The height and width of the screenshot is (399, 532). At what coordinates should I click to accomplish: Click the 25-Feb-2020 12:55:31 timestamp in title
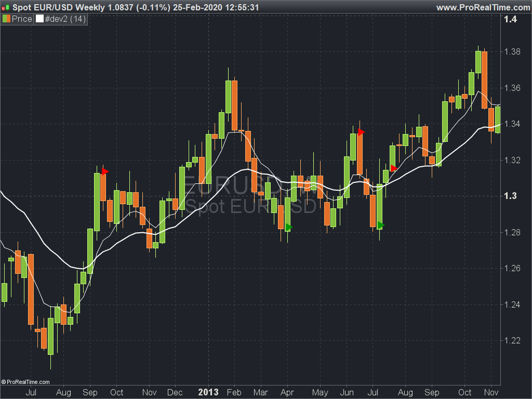coord(216,7)
